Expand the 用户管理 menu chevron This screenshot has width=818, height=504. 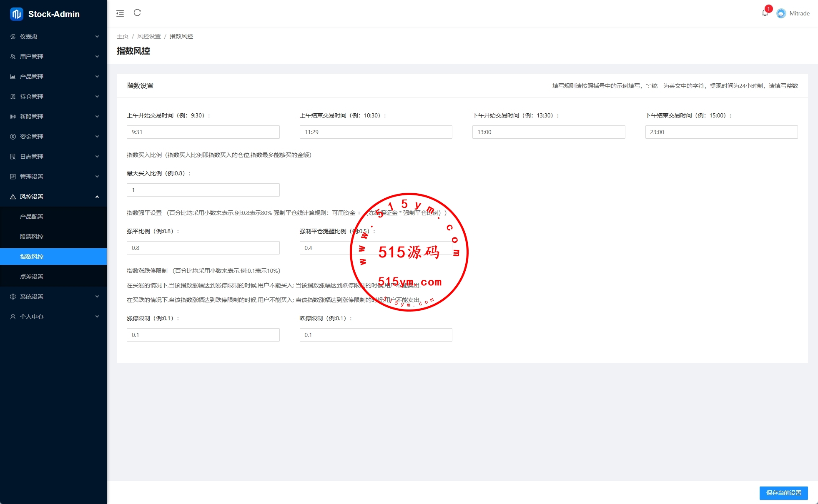pos(97,57)
